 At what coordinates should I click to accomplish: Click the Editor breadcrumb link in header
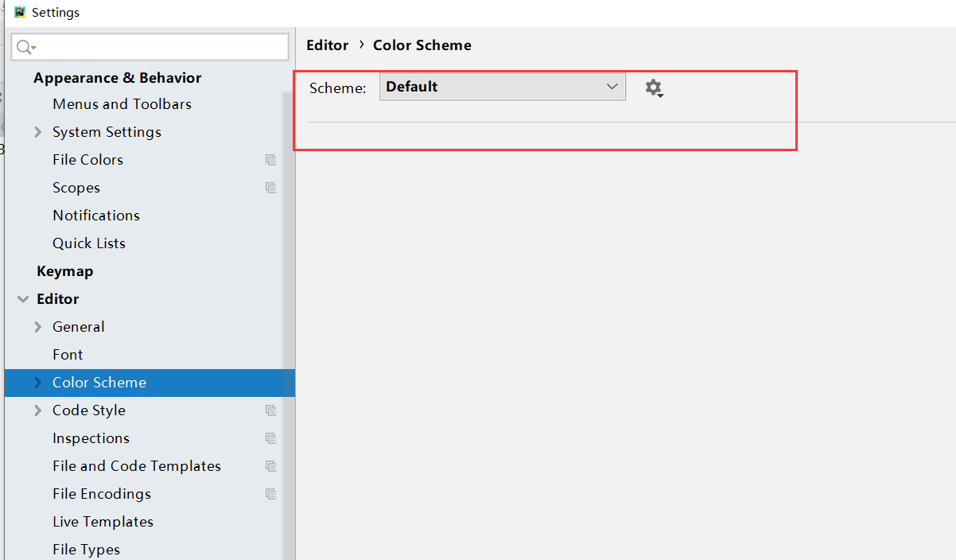tap(327, 45)
